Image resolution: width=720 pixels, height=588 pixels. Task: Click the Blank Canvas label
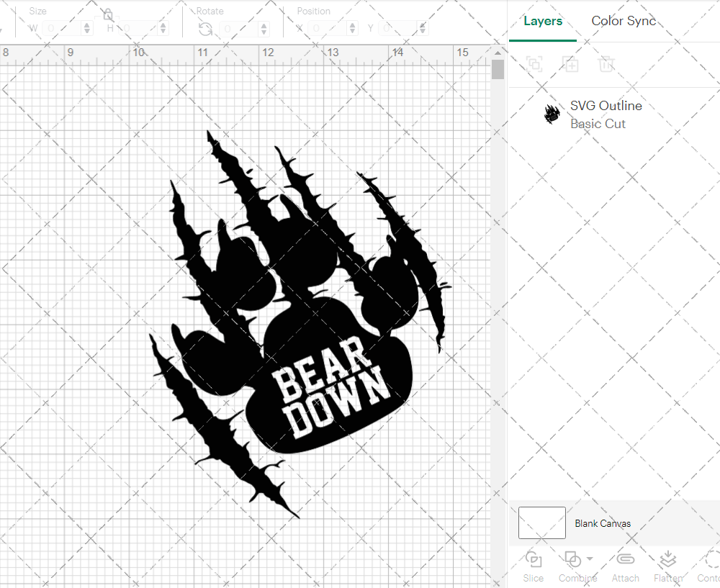[x=603, y=523]
